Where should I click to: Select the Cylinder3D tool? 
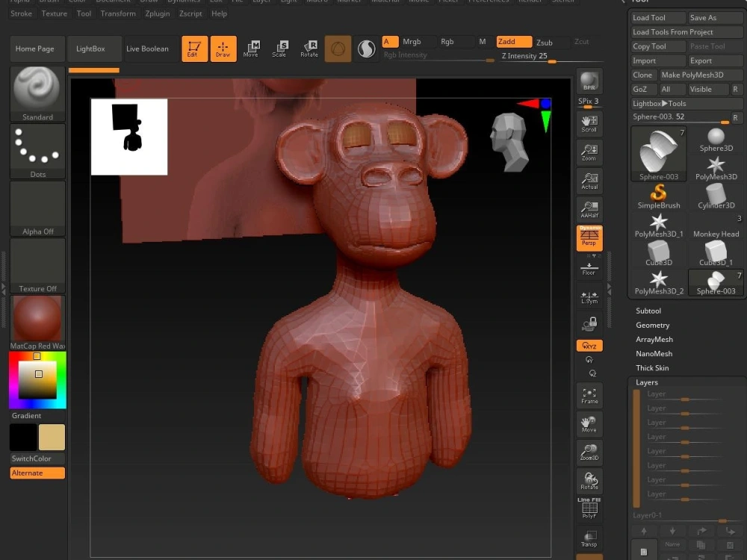[x=716, y=196]
